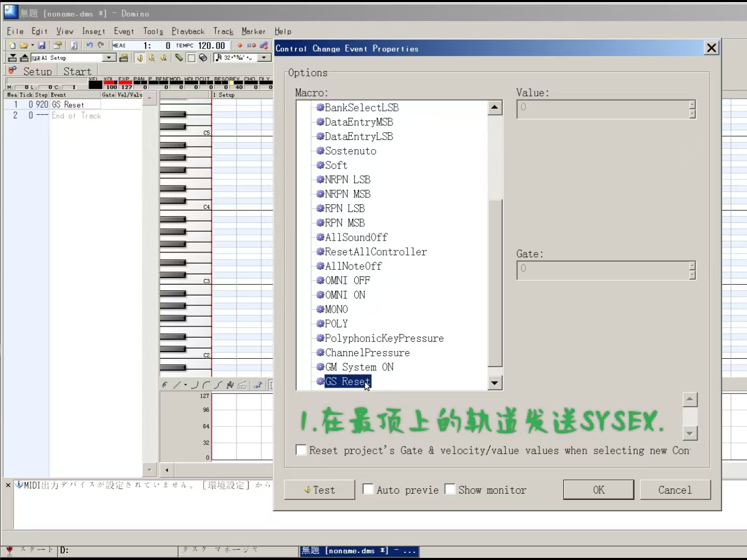Open the Track menu

click(x=223, y=31)
